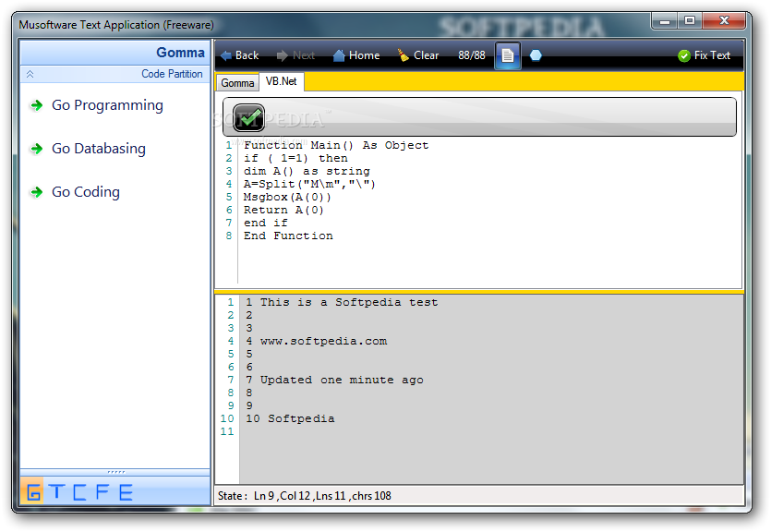Image resolution: width=771 pixels, height=532 pixels.
Task: Click the document page icon in toolbar
Action: [508, 55]
